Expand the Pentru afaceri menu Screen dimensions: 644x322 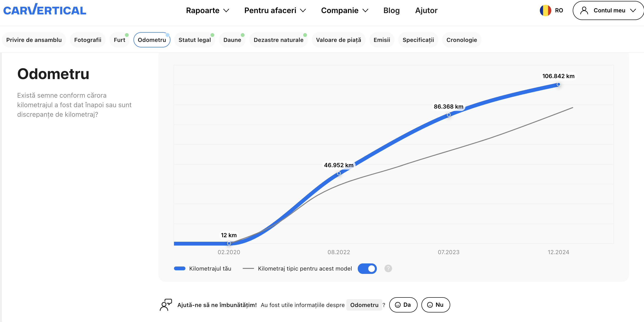(275, 10)
